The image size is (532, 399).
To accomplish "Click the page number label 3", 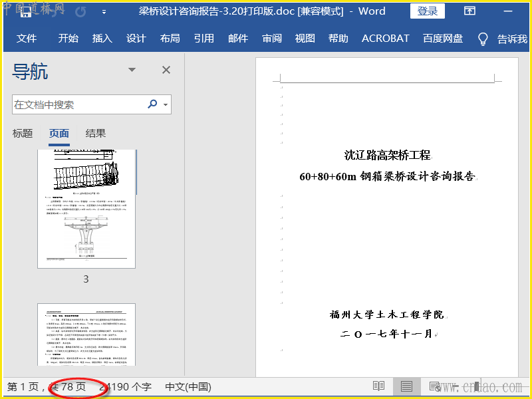I will pyautogui.click(x=86, y=279).
